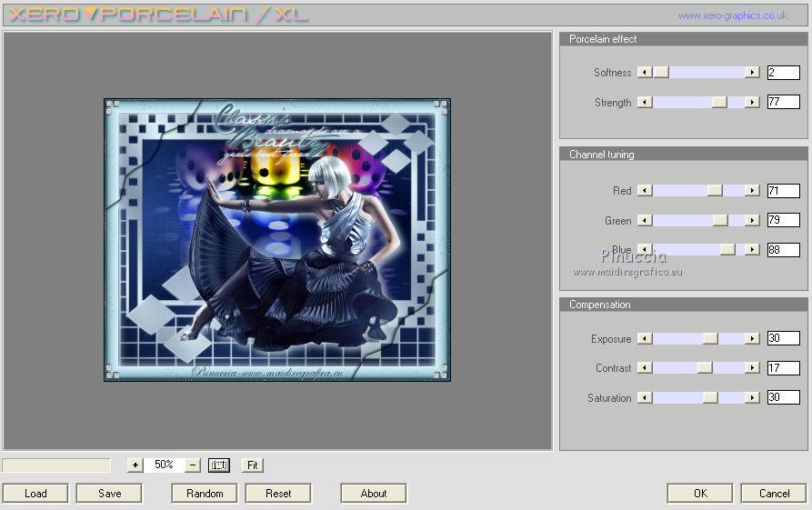The width and height of the screenshot is (812, 510).
Task: Open www.xero-graphics.co.uk link
Action: coord(733,16)
